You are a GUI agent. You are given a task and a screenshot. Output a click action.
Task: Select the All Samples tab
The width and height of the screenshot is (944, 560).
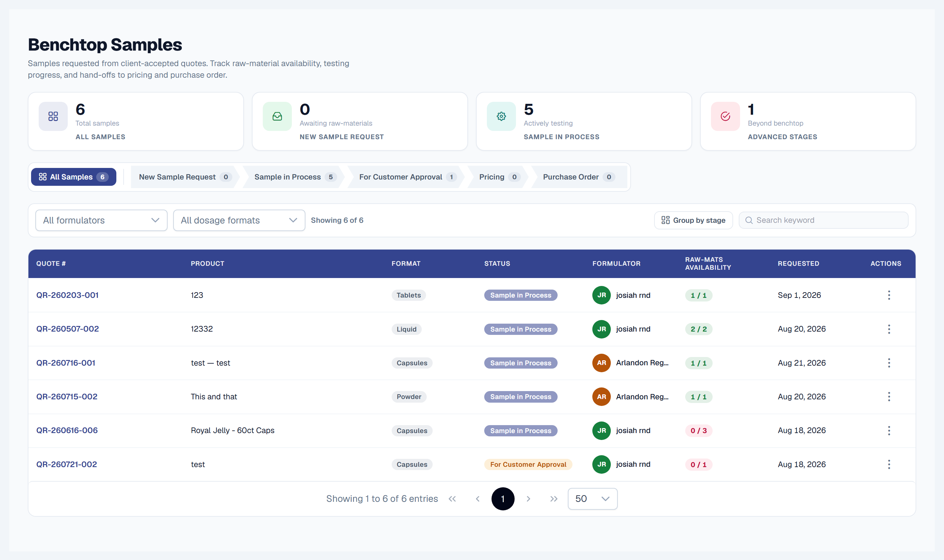(x=74, y=177)
